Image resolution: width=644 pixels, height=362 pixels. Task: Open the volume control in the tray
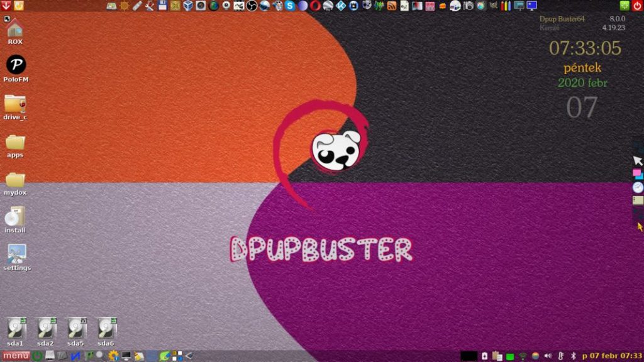547,356
